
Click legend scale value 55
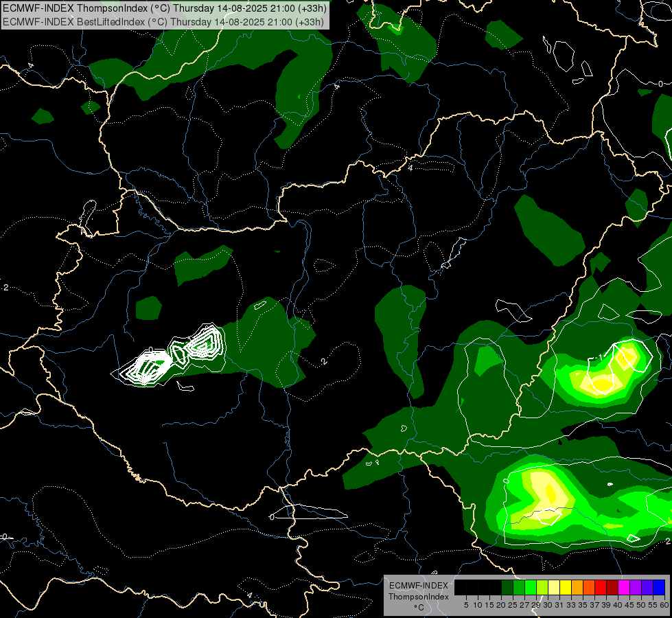653,605
